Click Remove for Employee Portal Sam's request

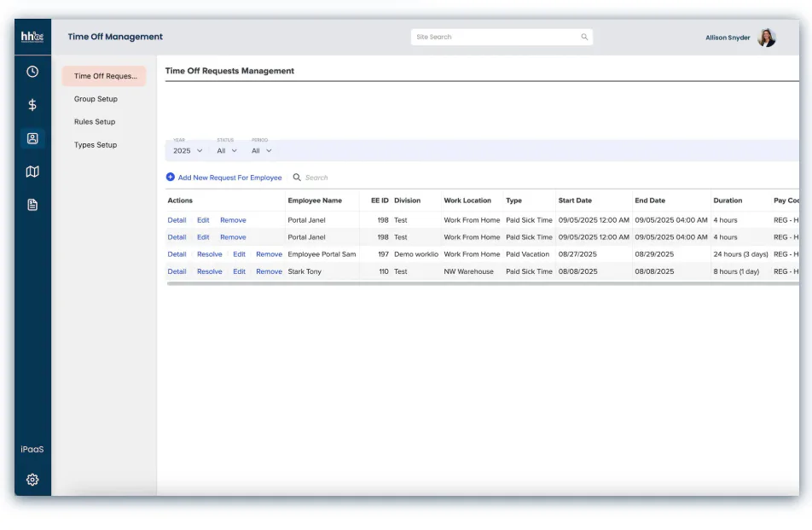tap(269, 254)
